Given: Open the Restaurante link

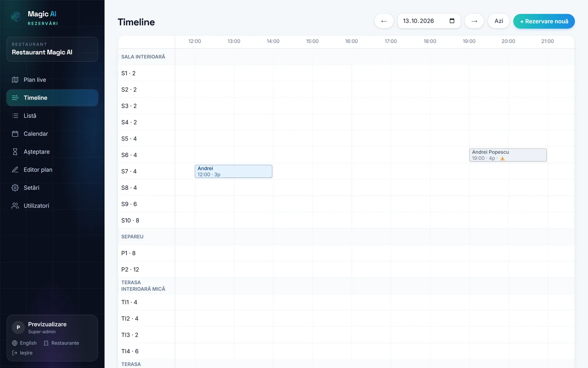Looking at the screenshot, I should click(61, 343).
